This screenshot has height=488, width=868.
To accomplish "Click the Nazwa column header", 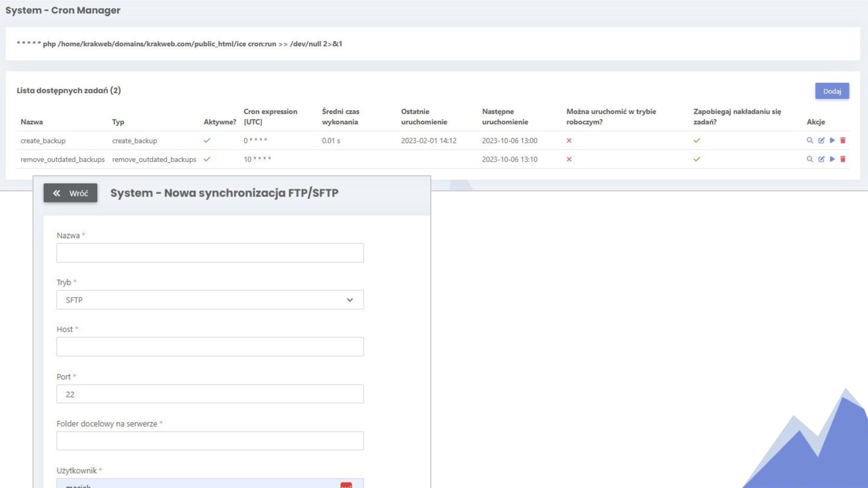I will pyautogui.click(x=32, y=122).
